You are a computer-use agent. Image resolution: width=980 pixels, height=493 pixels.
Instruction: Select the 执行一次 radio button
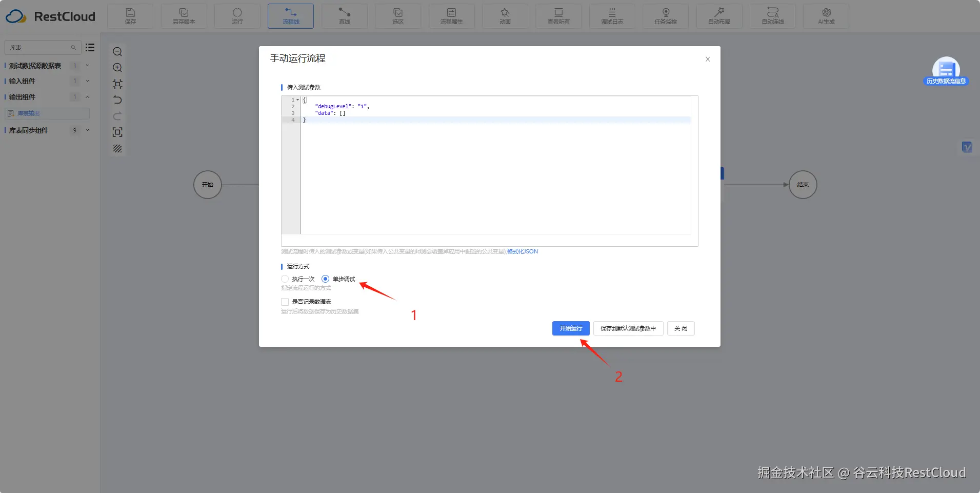tap(285, 279)
